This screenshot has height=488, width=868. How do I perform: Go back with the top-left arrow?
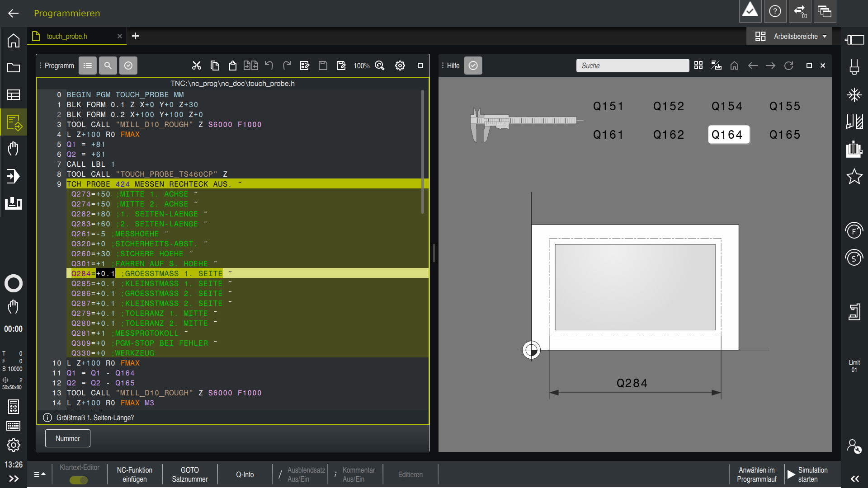(14, 13)
